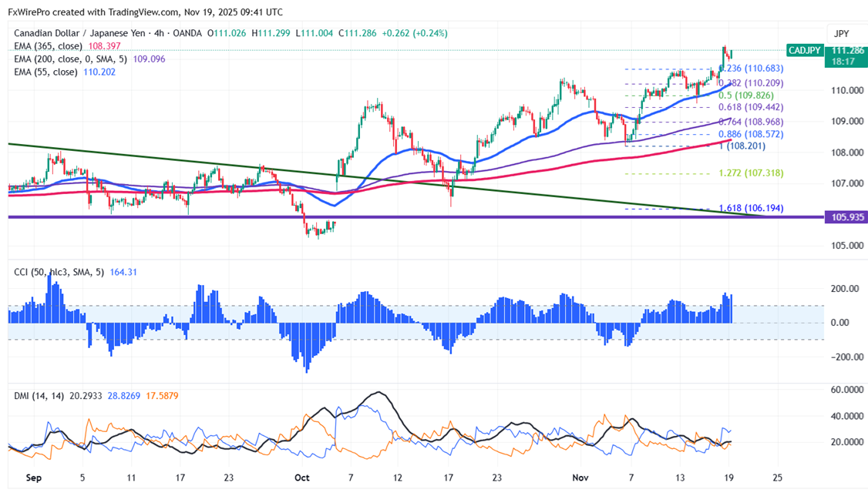Click the CCI value 164.31
The height and width of the screenshot is (496, 868).
(x=123, y=272)
